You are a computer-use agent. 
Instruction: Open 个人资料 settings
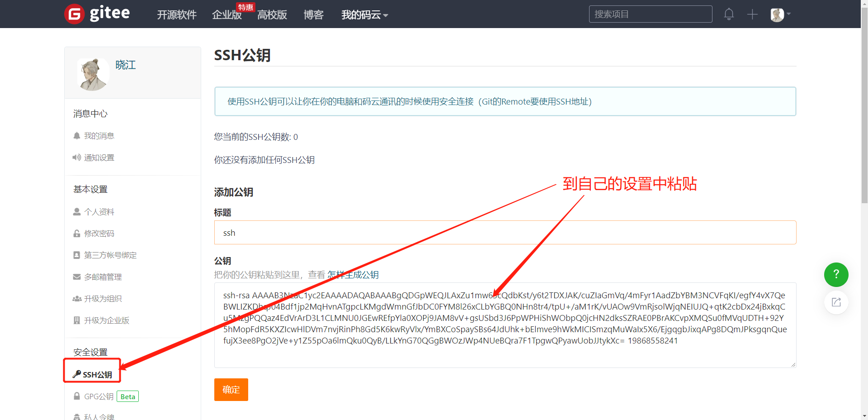point(99,212)
